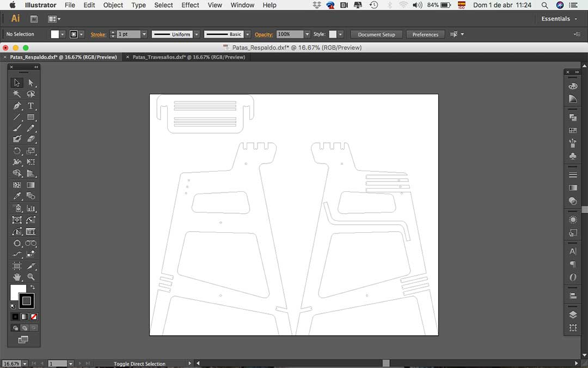
Task: Reset to default fill and stroke
Action: click(x=13, y=306)
